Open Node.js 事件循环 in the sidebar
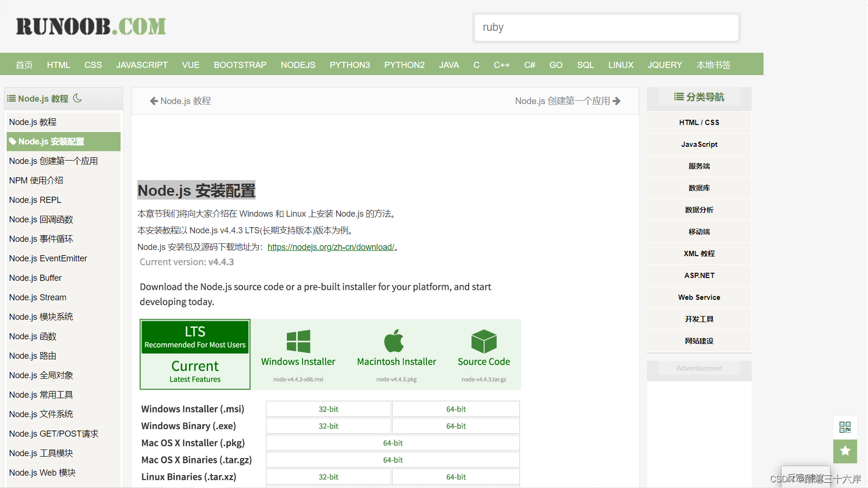This screenshot has width=868, height=488. tap(64, 239)
